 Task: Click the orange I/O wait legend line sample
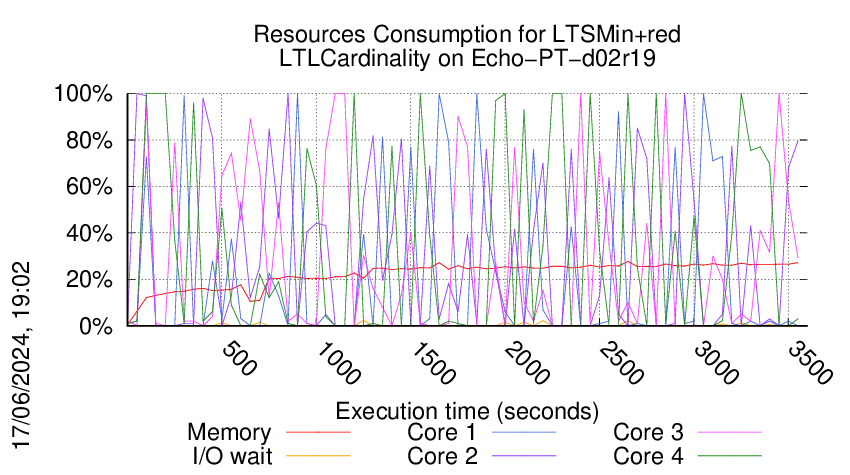pos(318,456)
